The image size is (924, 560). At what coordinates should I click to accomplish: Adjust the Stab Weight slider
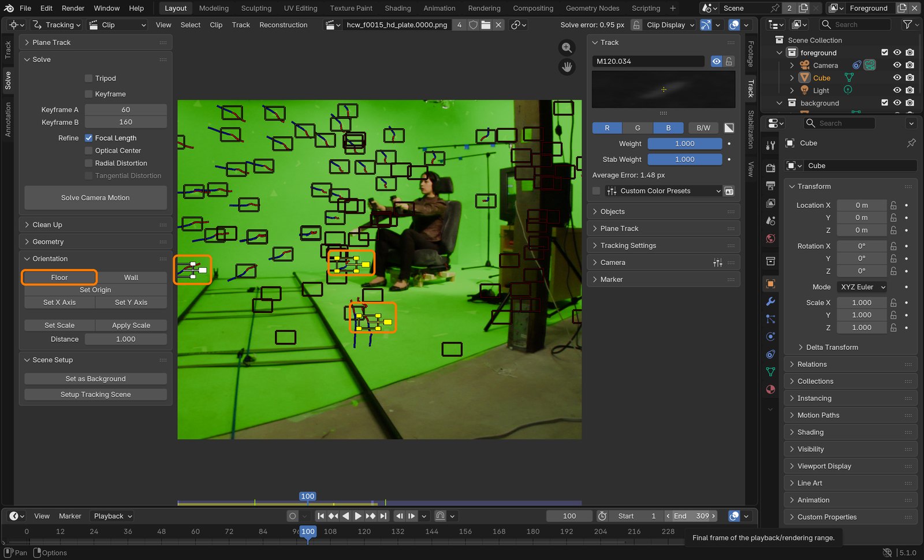point(685,159)
